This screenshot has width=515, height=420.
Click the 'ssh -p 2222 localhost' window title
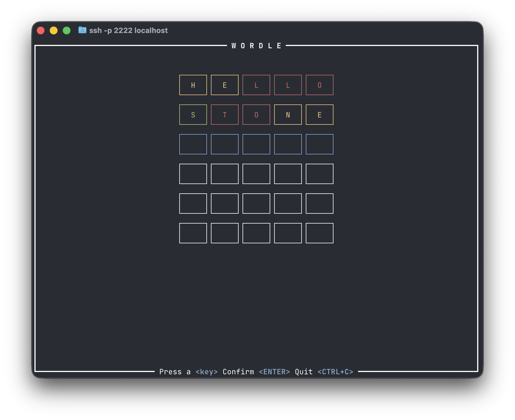tap(128, 30)
